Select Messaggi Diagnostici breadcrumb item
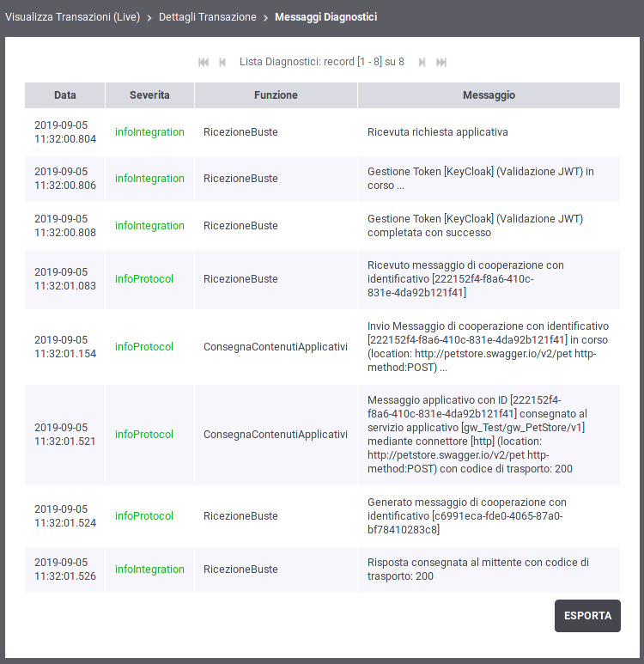The height and width of the screenshot is (664, 644). (325, 17)
